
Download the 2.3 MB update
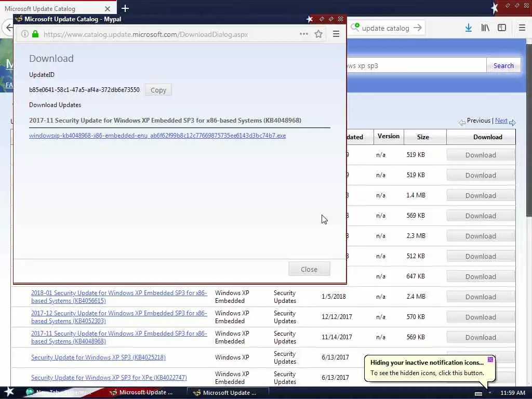481,236
